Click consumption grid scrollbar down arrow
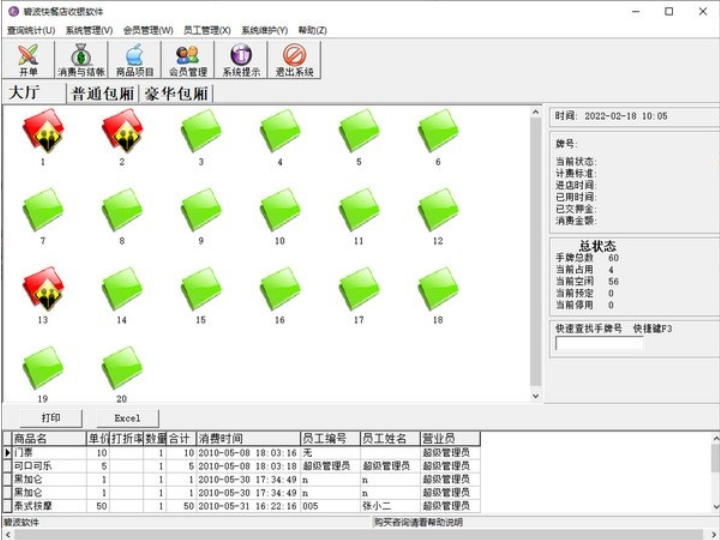 click(715, 507)
